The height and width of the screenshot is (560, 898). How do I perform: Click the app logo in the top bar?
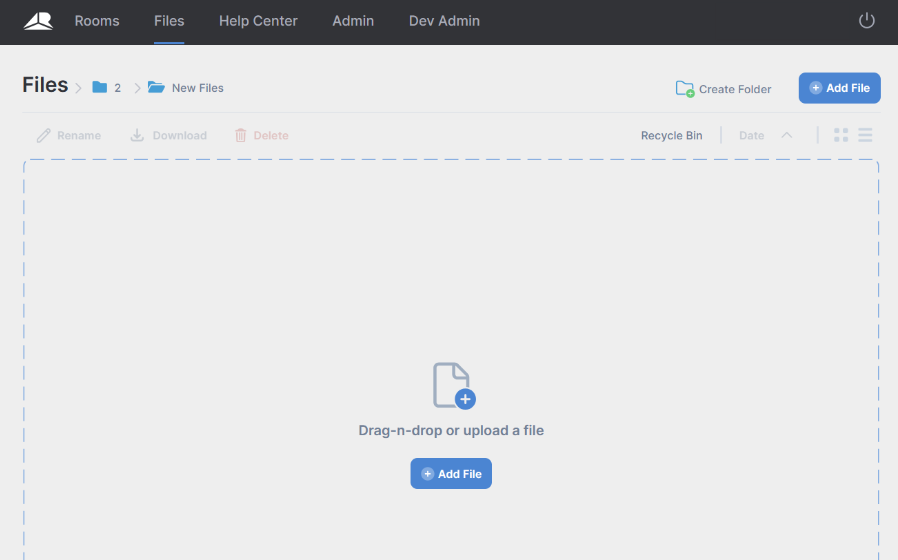click(x=38, y=21)
